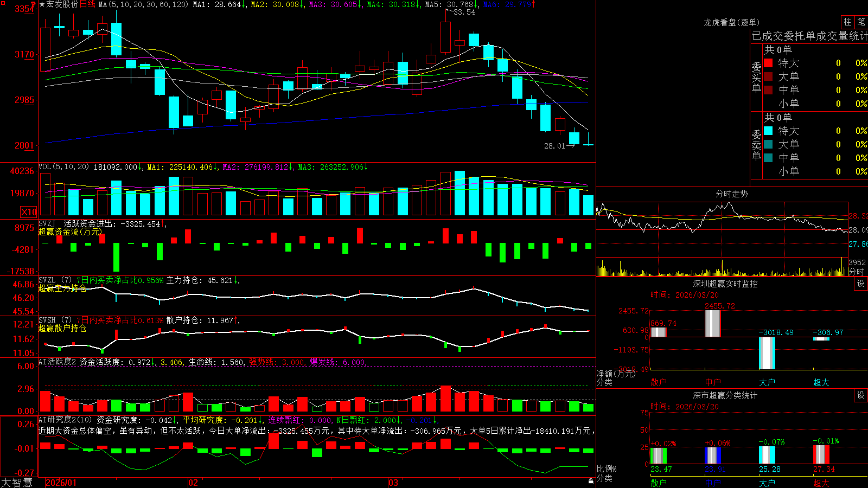Click the 主力持仓: 45.621 value
Viewport: 868px width, 488px height.
[200, 280]
